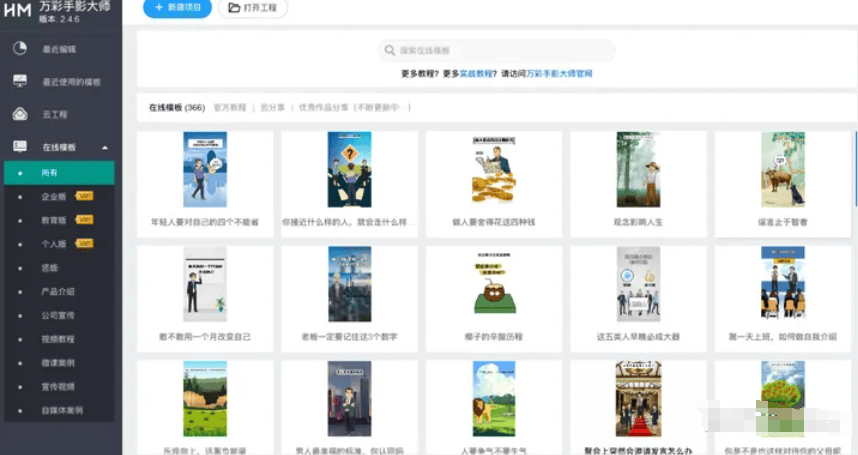858x455 pixels.
Task: Click the 新建项目 button
Action: click(x=177, y=8)
